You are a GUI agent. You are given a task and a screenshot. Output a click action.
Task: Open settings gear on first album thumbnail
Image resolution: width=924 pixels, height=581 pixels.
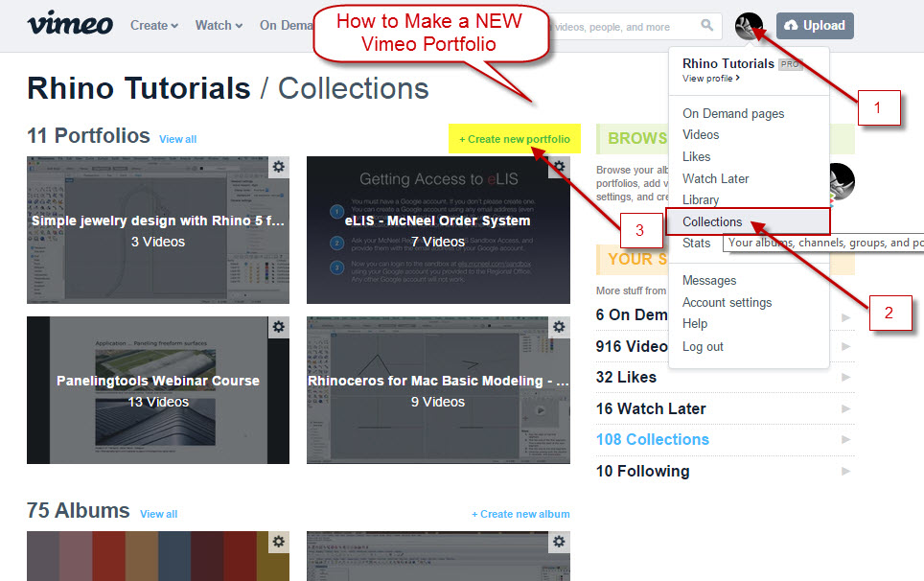(279, 542)
